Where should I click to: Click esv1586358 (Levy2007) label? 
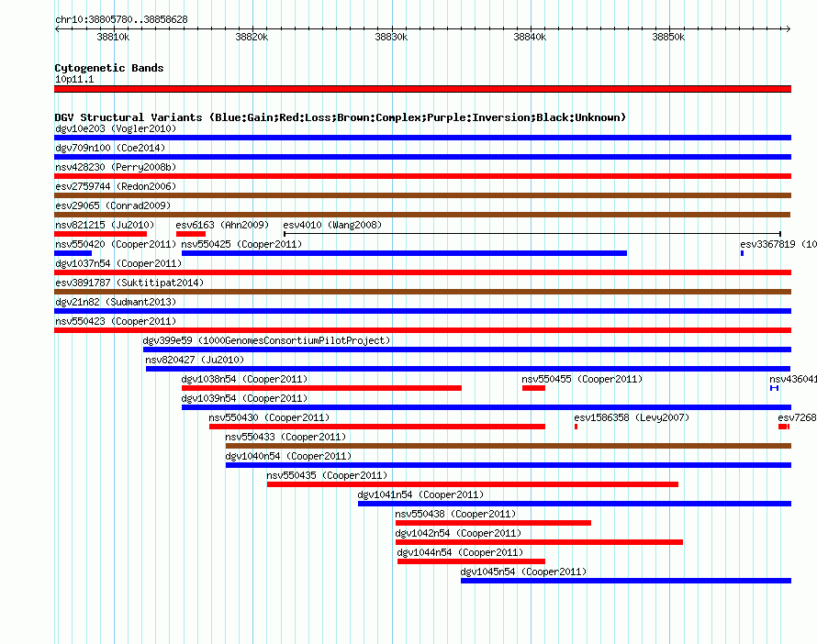(x=632, y=417)
